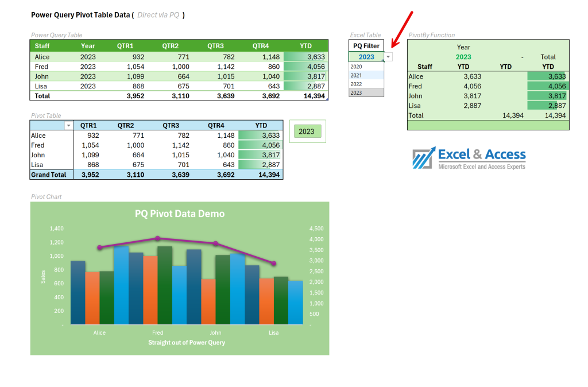Click Lisa's QTR4 value 643 in Power Query table
588x387 pixels.
pos(274,86)
